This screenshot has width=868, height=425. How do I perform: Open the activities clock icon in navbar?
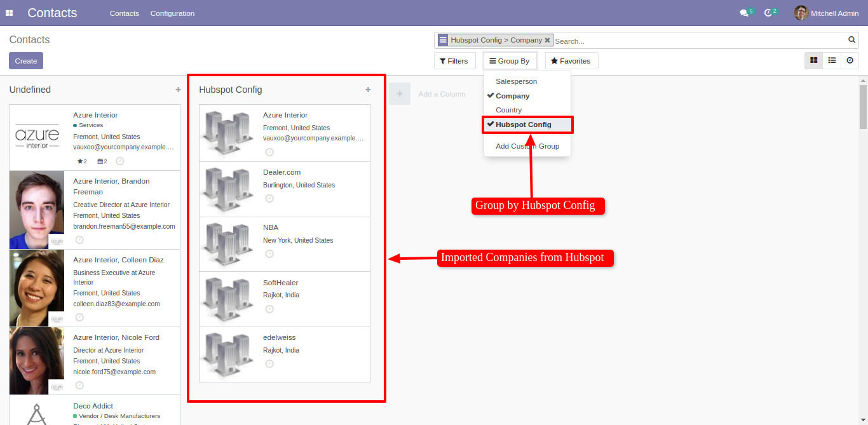click(768, 13)
